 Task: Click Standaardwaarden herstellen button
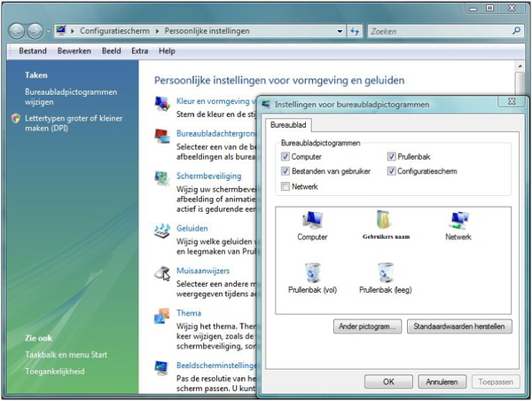pyautogui.click(x=459, y=326)
